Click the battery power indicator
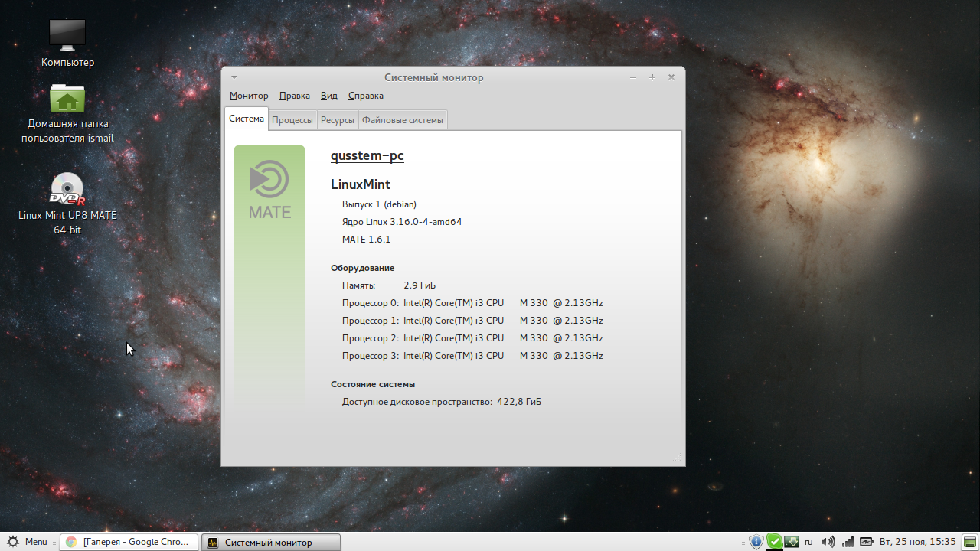Viewport: 980px width, 551px height. (x=867, y=542)
